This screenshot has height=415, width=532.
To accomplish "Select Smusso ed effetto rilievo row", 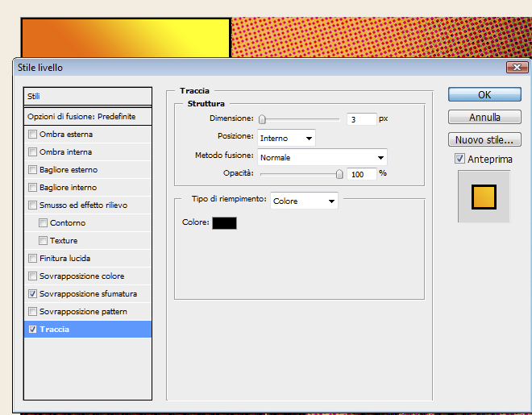I will pos(88,205).
